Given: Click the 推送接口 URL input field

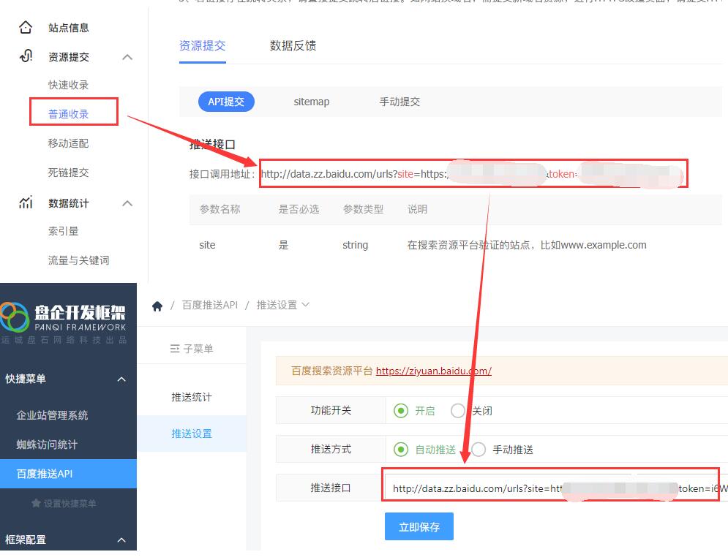Looking at the screenshot, I should [x=556, y=488].
